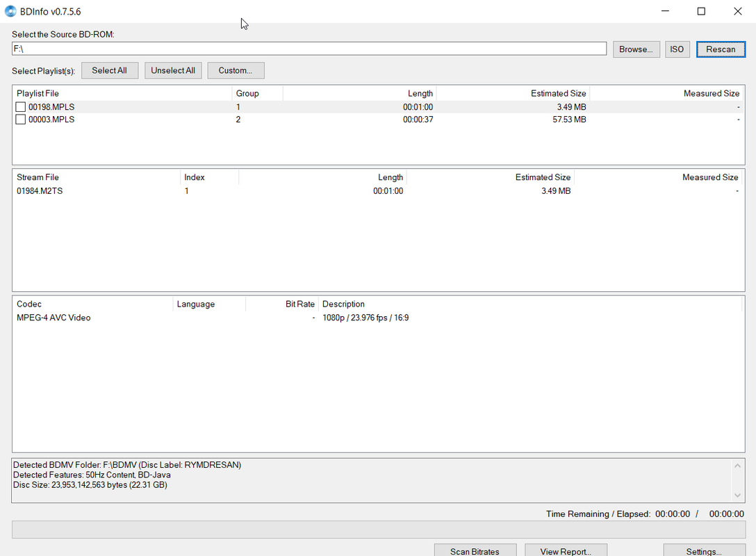The height and width of the screenshot is (556, 756).
Task: Click Select All playlists button
Action: point(110,70)
